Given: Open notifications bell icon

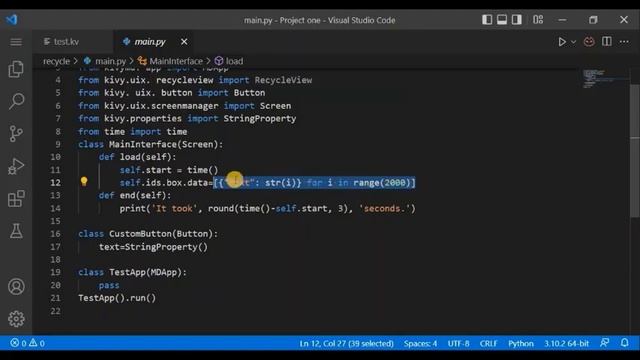Looking at the screenshot, I should coord(624,343).
